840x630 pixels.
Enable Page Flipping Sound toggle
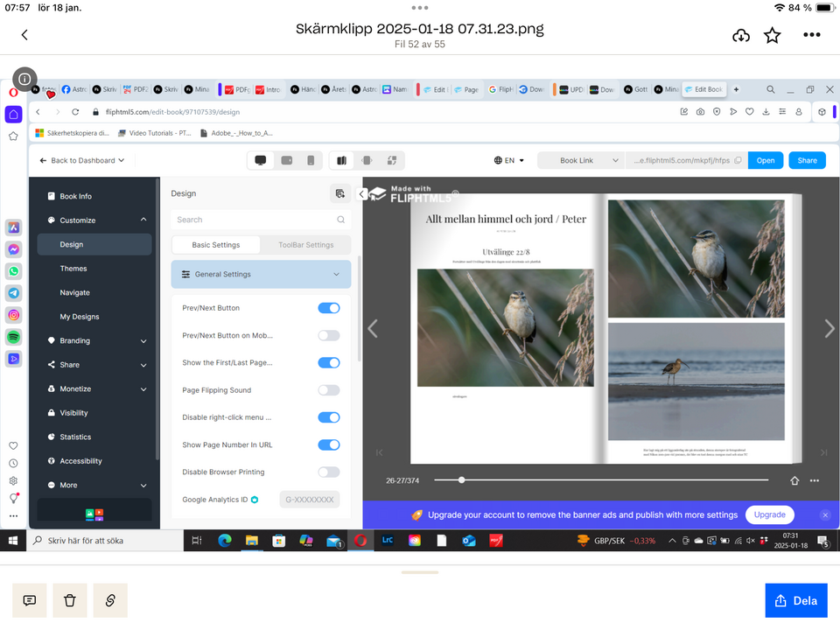pyautogui.click(x=329, y=390)
